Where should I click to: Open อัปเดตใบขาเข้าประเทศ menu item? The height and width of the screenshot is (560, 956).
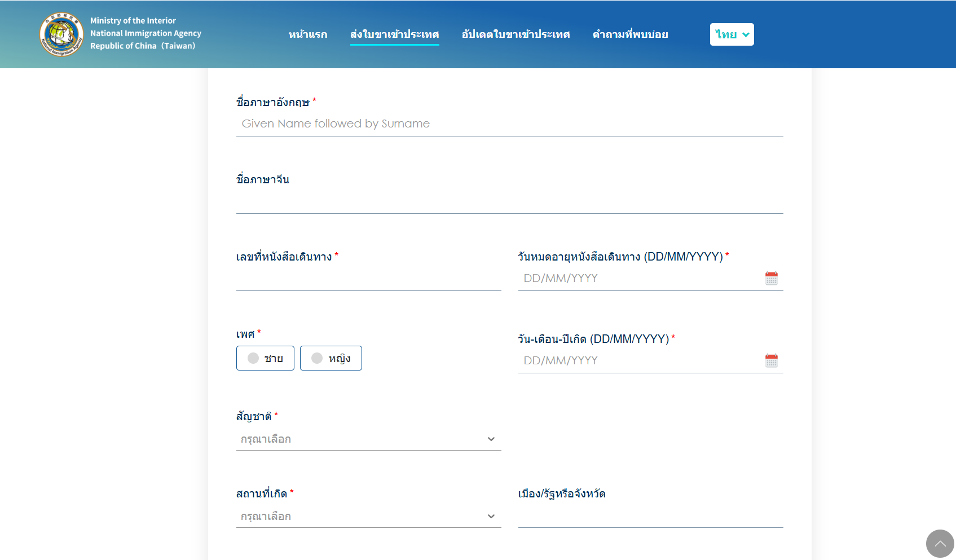click(x=516, y=34)
